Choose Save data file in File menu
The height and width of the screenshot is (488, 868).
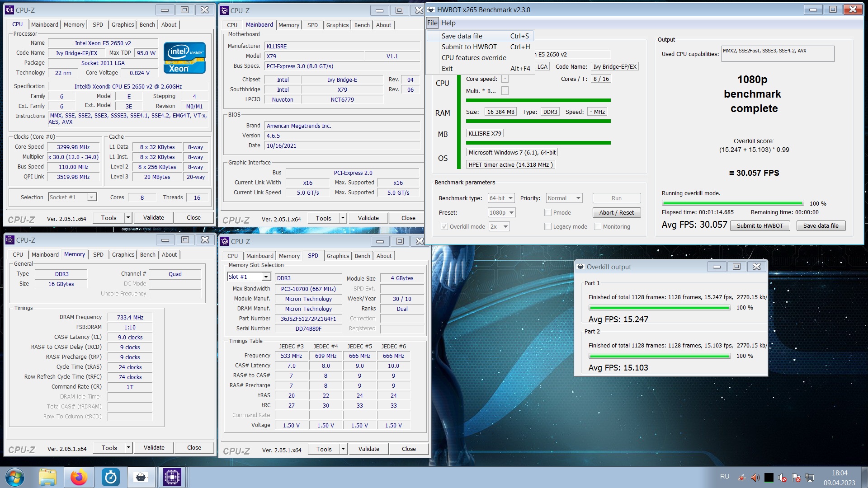pos(480,36)
